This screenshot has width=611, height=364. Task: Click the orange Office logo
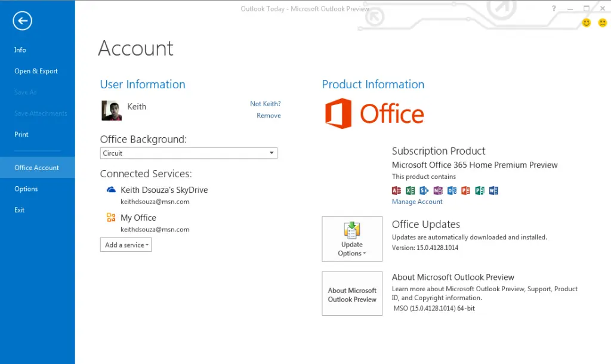click(x=375, y=113)
